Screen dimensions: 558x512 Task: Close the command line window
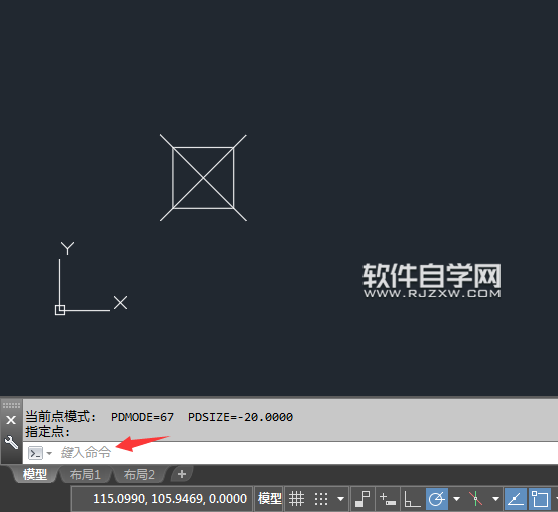pos(11,420)
